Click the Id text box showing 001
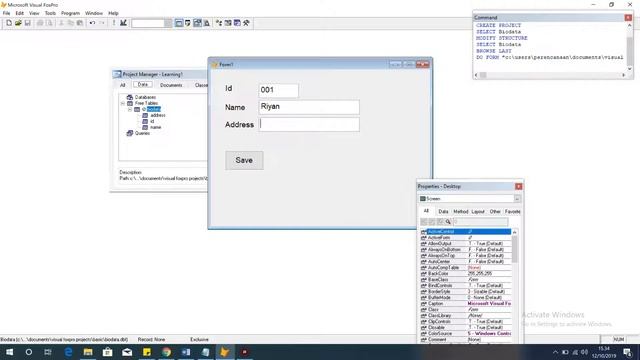 pyautogui.click(x=278, y=90)
